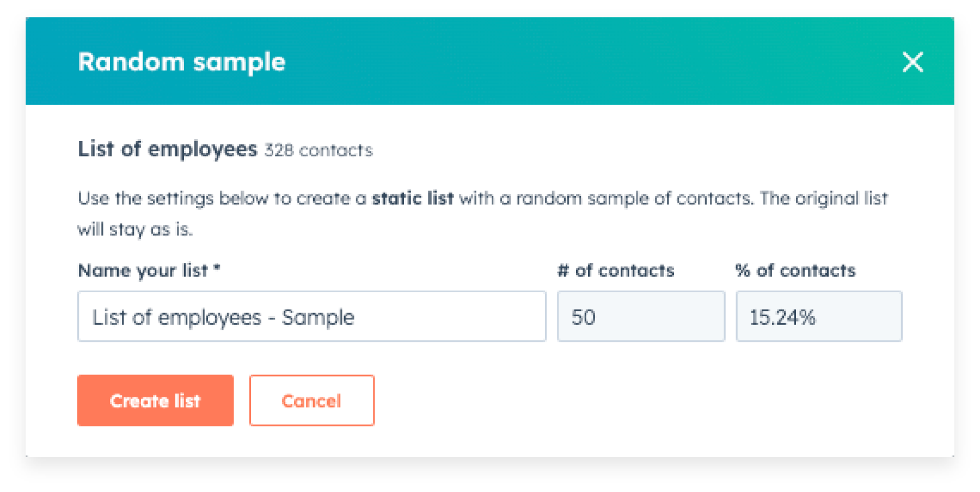
Task: Click the word 'Sample' in the name field
Action: tap(318, 317)
